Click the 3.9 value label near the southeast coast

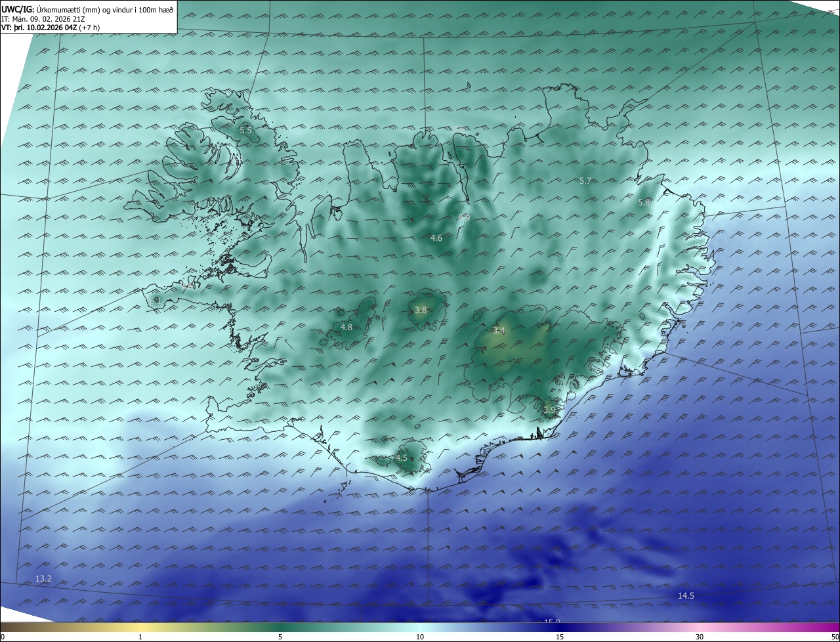pos(549,410)
